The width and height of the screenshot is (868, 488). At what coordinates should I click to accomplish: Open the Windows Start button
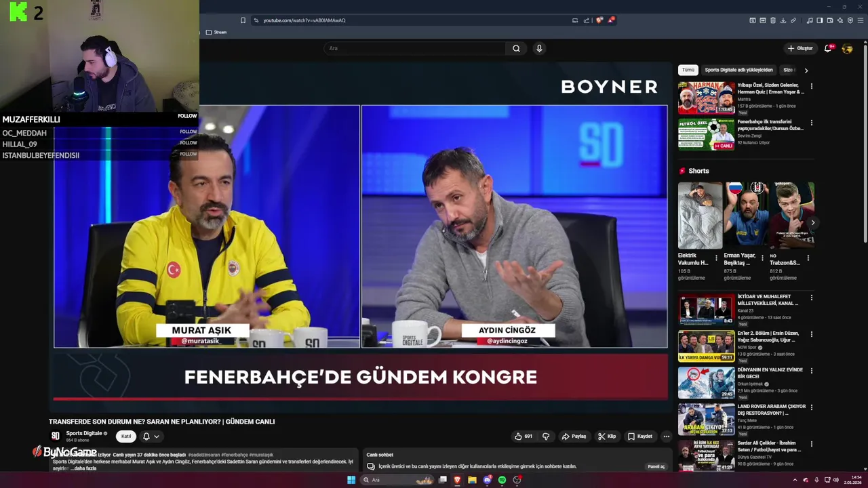click(351, 480)
